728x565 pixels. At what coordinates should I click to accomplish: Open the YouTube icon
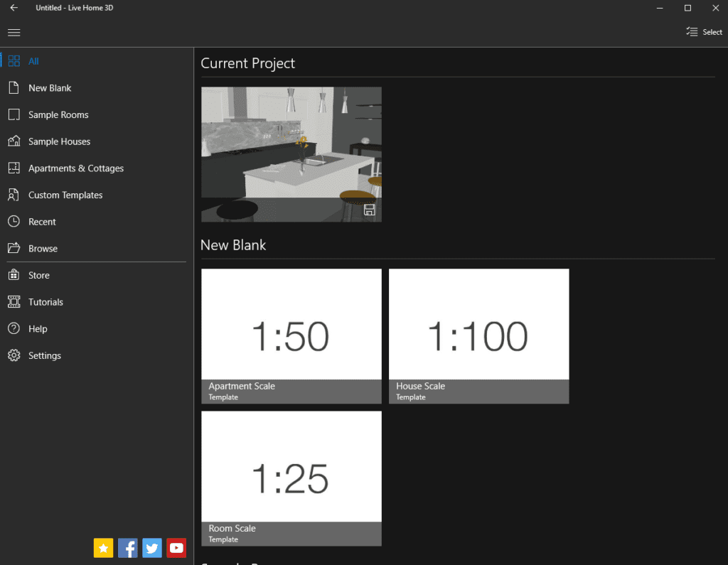click(x=176, y=548)
